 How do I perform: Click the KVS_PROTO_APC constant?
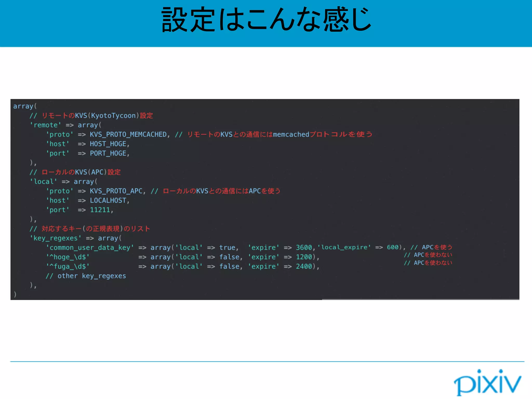(116, 191)
